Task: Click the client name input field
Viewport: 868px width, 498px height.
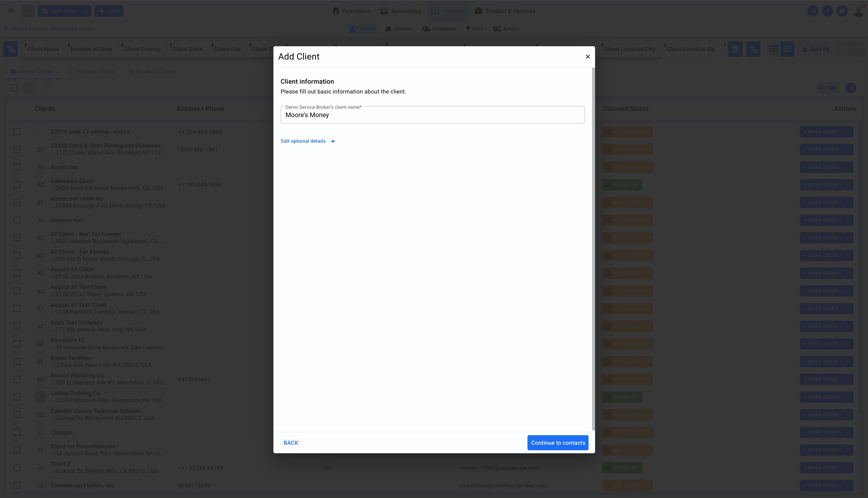Action: 432,115
